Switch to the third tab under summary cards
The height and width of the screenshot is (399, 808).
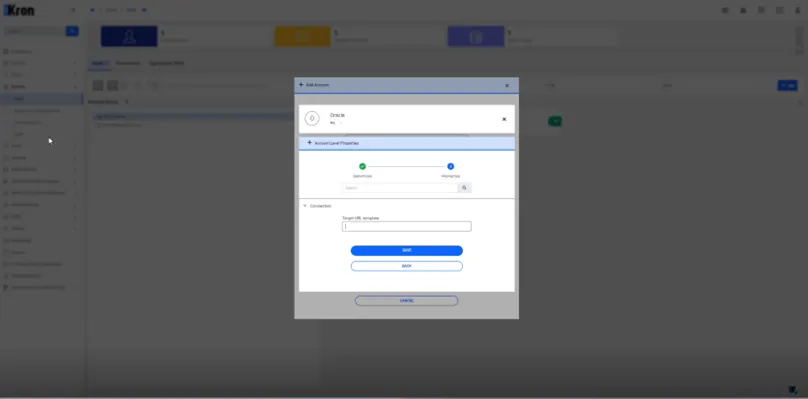pos(166,63)
